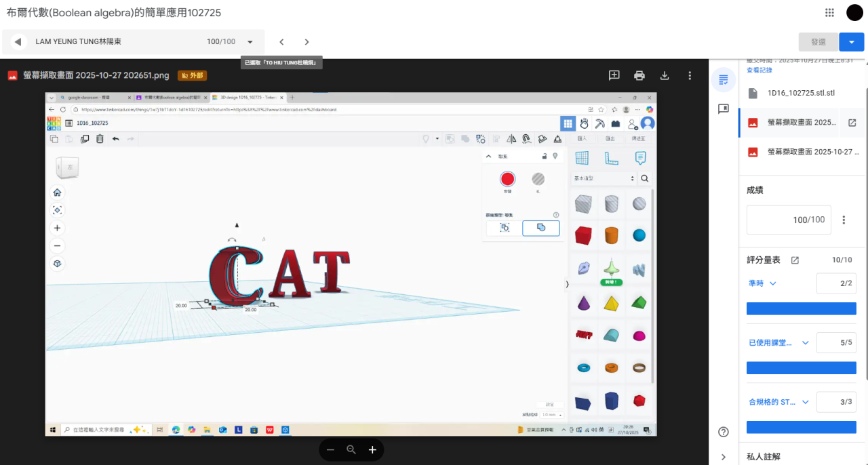Open the student selector dropdown for LAM YEUNG TUNG
The width and height of the screenshot is (868, 465).
pyautogui.click(x=250, y=42)
